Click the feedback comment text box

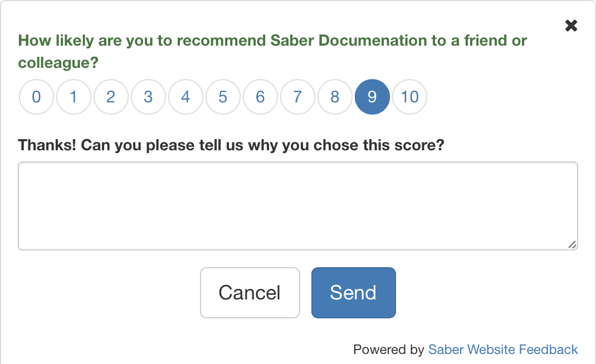[x=298, y=205]
